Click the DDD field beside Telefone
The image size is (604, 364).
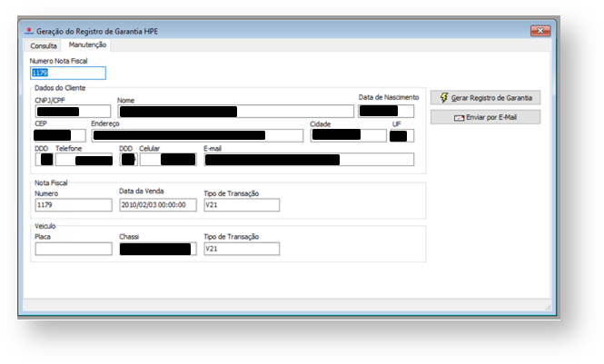click(44, 159)
